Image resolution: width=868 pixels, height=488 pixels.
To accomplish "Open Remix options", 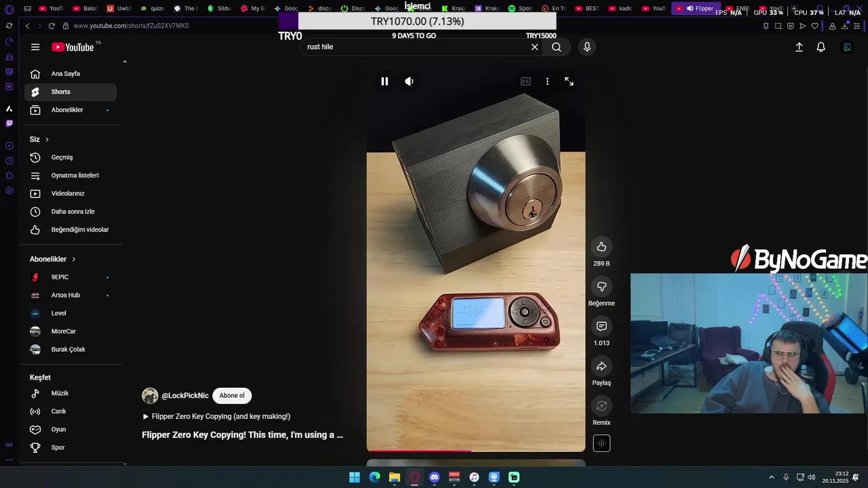I will click(x=601, y=406).
